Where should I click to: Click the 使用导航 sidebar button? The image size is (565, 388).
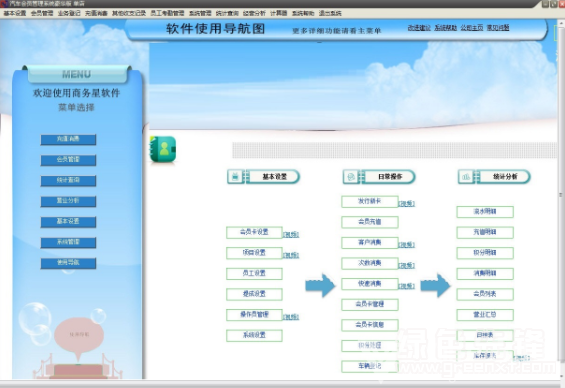pyautogui.click(x=68, y=263)
